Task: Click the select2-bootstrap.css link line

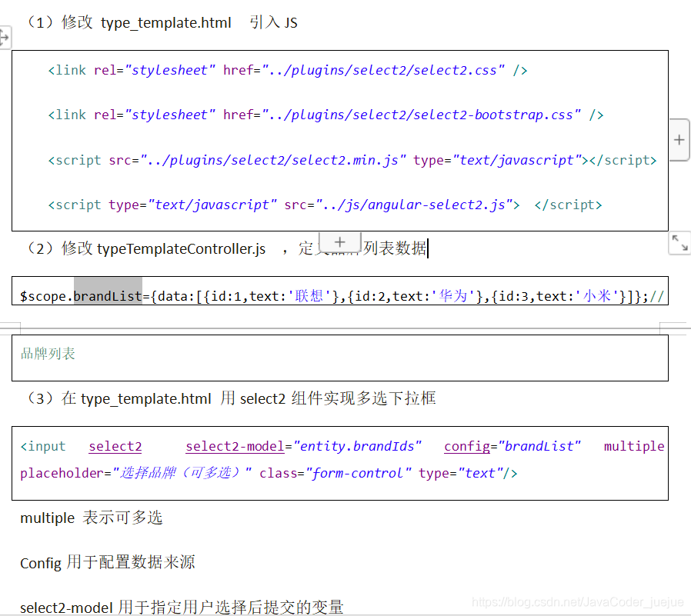Action: click(x=325, y=115)
